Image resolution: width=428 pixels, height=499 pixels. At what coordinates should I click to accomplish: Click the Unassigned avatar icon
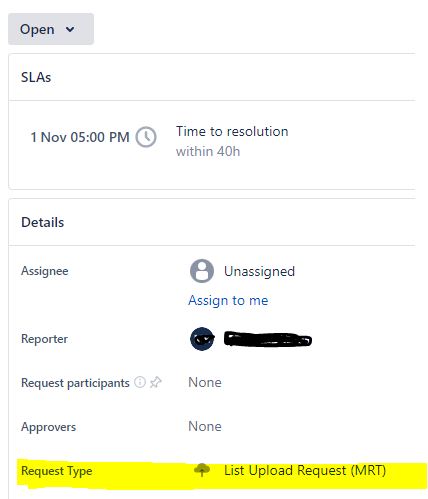pos(202,271)
